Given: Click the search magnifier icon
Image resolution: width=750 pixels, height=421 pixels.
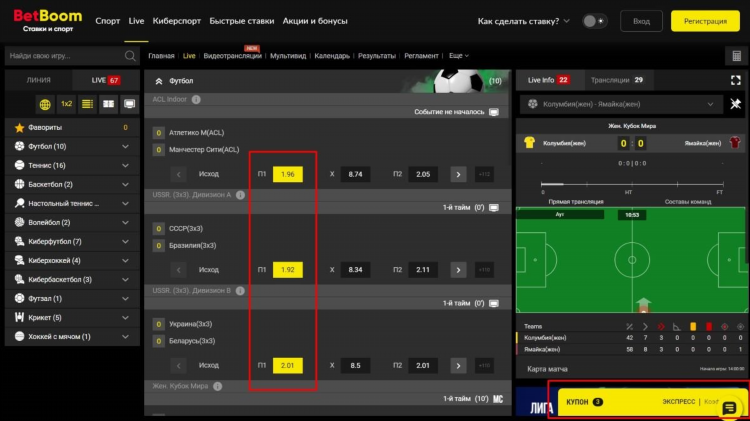Looking at the screenshot, I should tap(130, 56).
